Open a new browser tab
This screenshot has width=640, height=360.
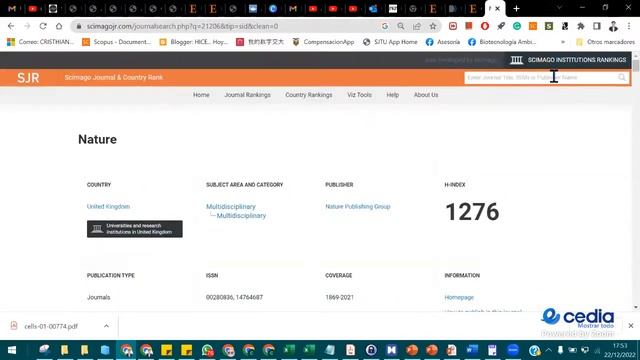[516, 8]
